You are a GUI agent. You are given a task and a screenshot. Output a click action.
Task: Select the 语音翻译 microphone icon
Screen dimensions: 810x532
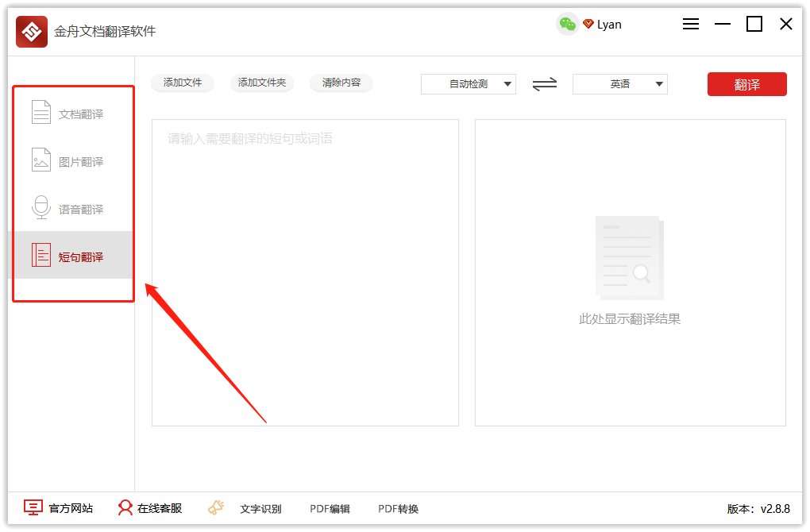(x=40, y=207)
